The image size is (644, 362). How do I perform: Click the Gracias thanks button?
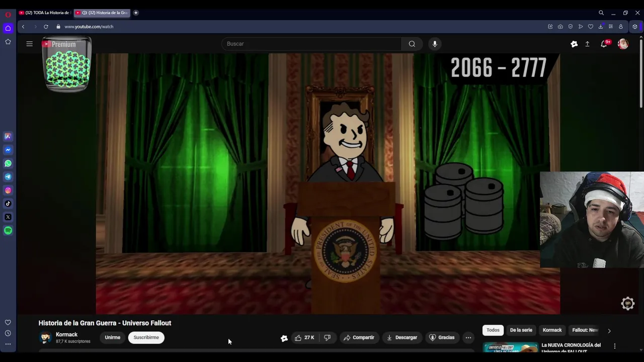(441, 338)
